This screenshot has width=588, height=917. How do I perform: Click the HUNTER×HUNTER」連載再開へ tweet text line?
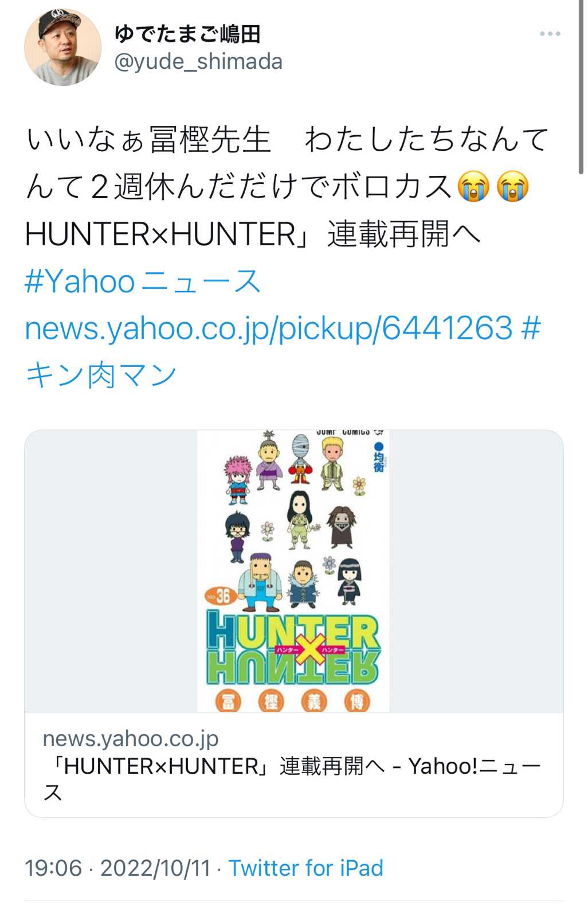tap(253, 234)
